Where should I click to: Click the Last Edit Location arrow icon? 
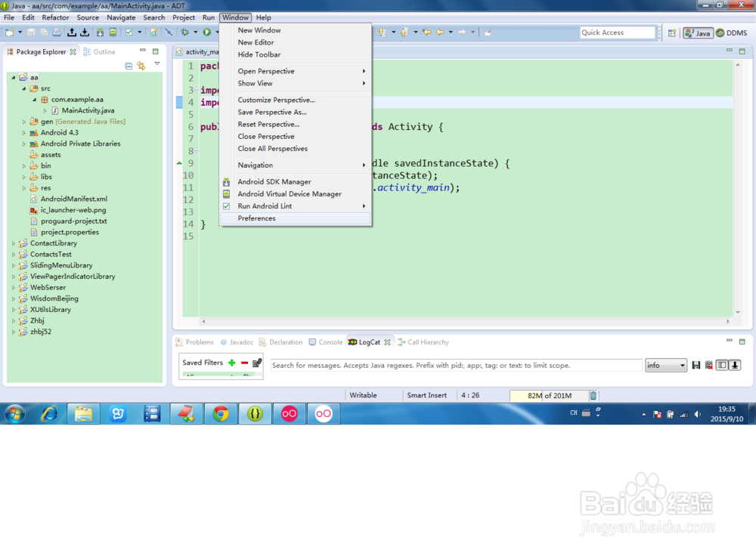[426, 32]
